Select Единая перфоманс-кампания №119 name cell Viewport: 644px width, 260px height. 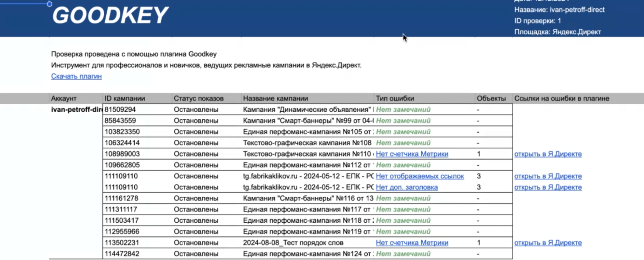pos(308,232)
